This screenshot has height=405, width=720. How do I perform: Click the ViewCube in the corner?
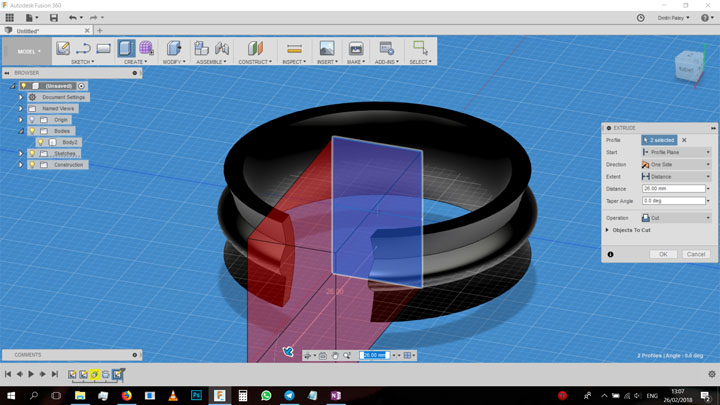[x=688, y=67]
